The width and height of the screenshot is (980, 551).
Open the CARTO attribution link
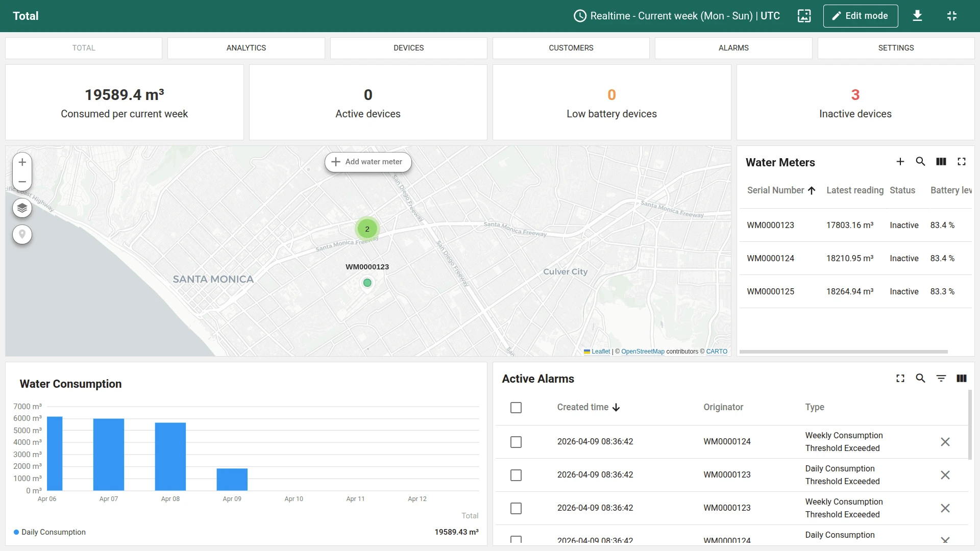click(717, 352)
